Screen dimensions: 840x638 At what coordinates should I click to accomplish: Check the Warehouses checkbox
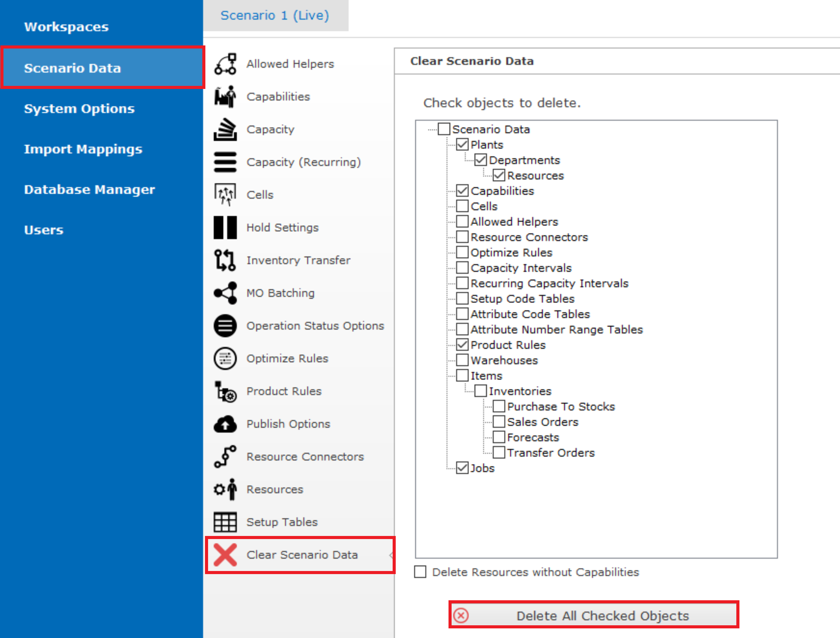[x=462, y=360]
